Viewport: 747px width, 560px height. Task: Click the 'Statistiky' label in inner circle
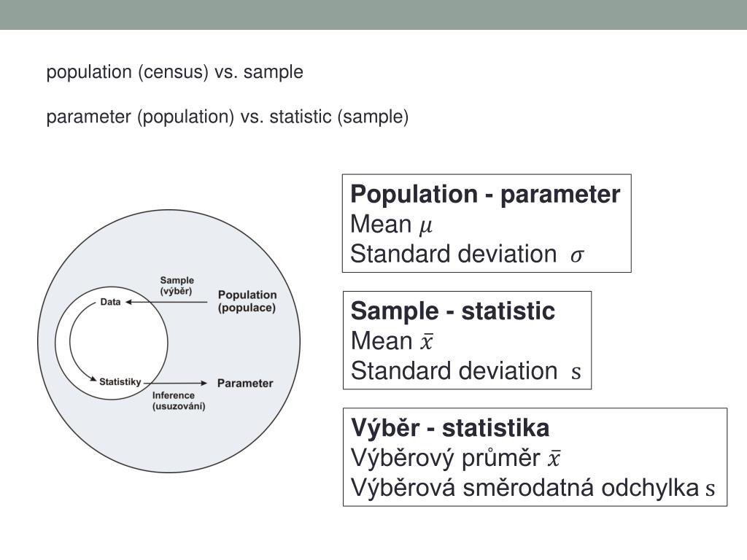tap(120, 382)
